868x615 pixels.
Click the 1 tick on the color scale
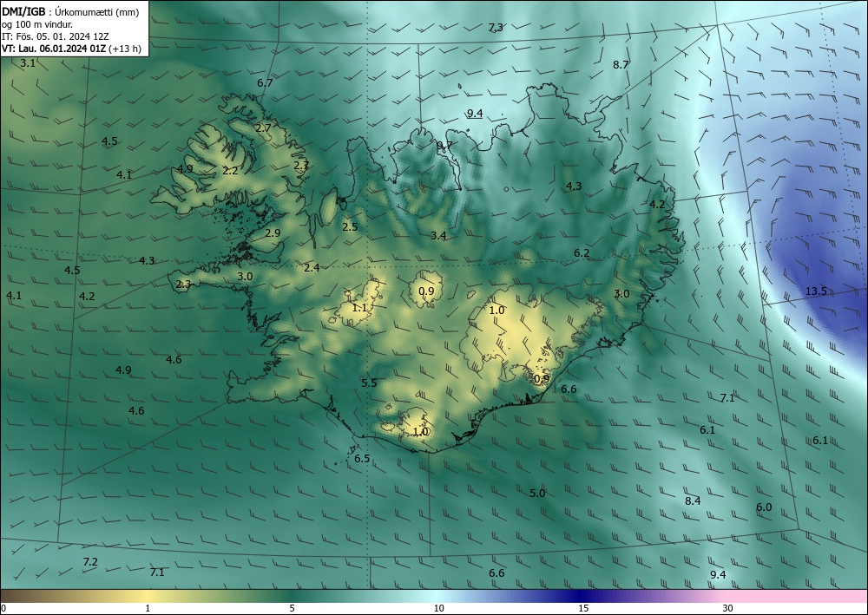click(x=148, y=609)
